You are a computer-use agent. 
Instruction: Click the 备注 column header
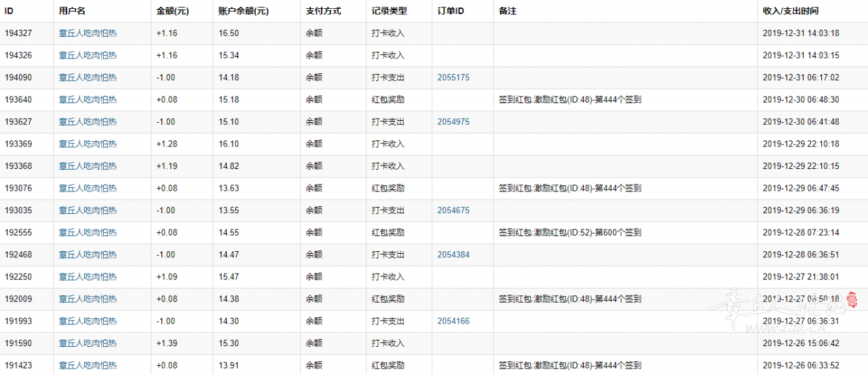[507, 12]
